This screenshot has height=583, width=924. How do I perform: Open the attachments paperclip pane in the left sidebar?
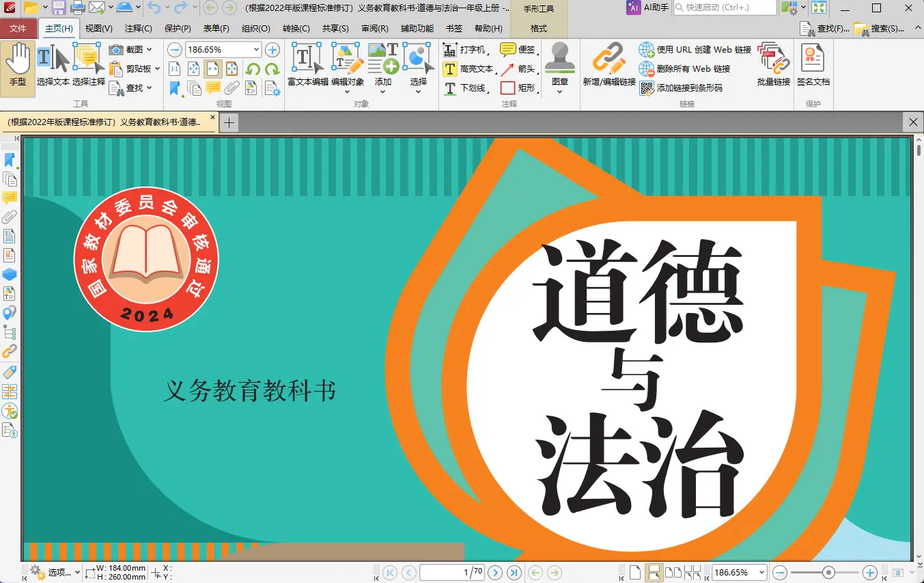pyautogui.click(x=10, y=218)
